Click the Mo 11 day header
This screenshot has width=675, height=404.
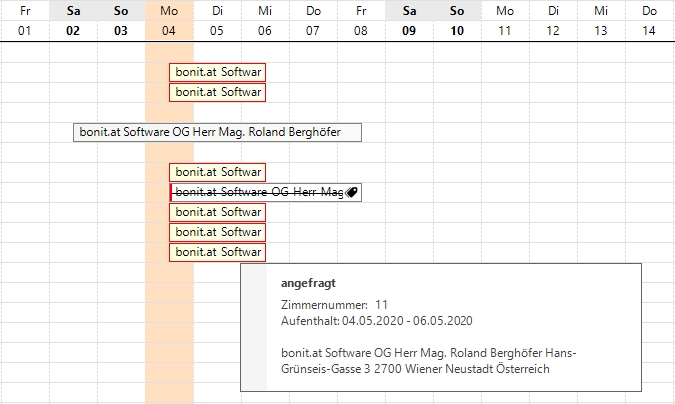[505, 20]
